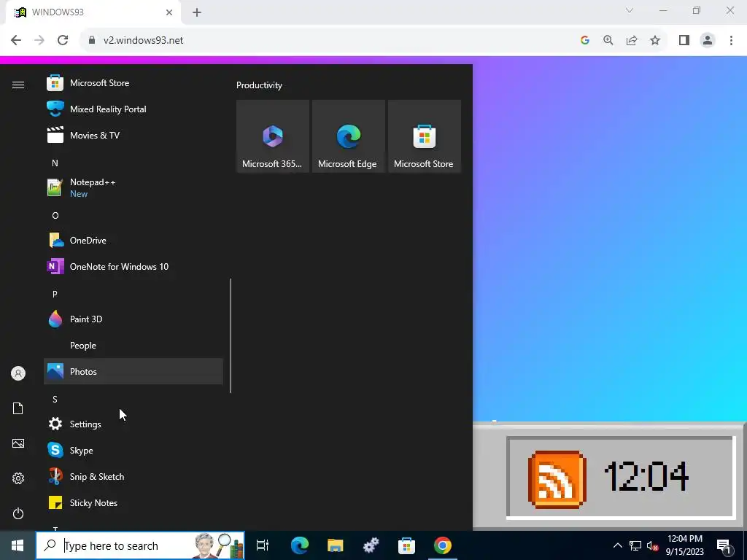Viewport: 747px width, 560px height.
Task: Click the Microsoft Store tile
Action: click(x=425, y=136)
